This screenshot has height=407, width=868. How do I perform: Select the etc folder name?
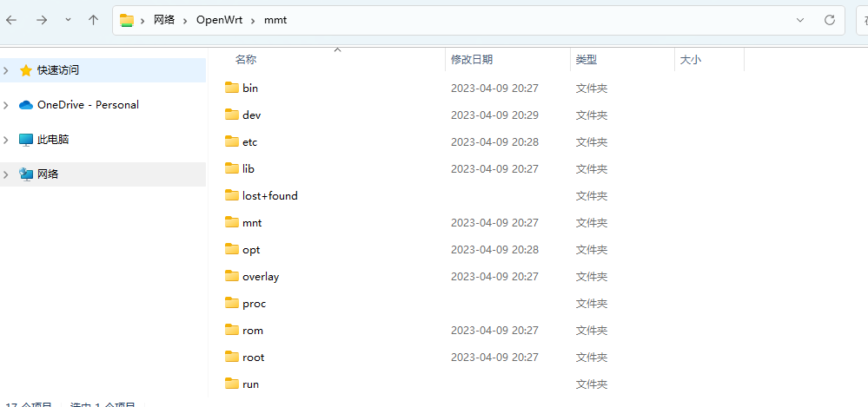[249, 142]
